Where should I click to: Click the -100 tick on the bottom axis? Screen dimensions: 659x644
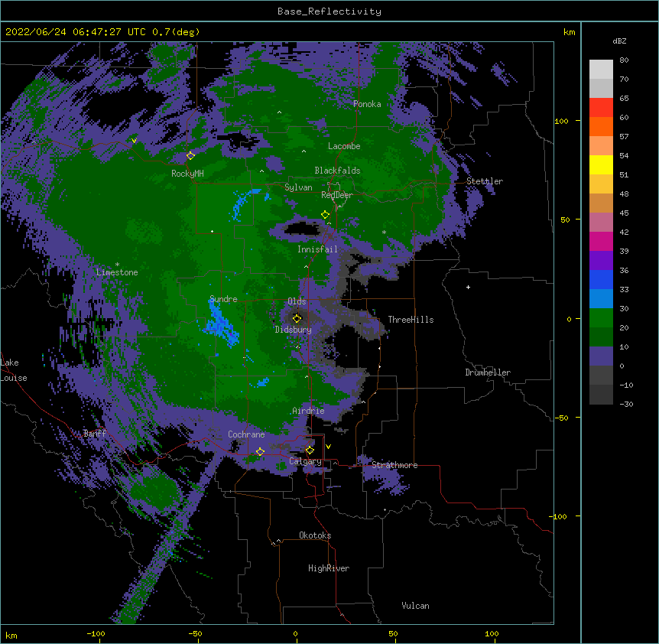tap(96, 633)
